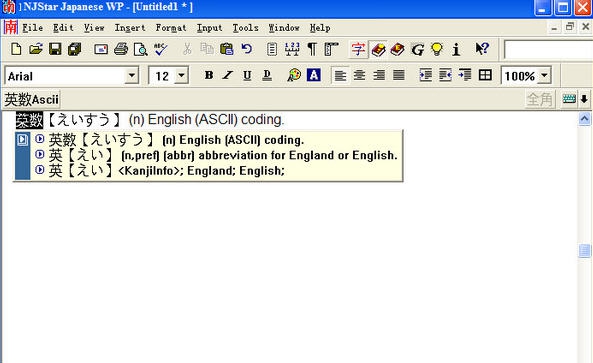This screenshot has height=363, width=593.
Task: Click the G toolbar icon
Action: click(x=418, y=50)
